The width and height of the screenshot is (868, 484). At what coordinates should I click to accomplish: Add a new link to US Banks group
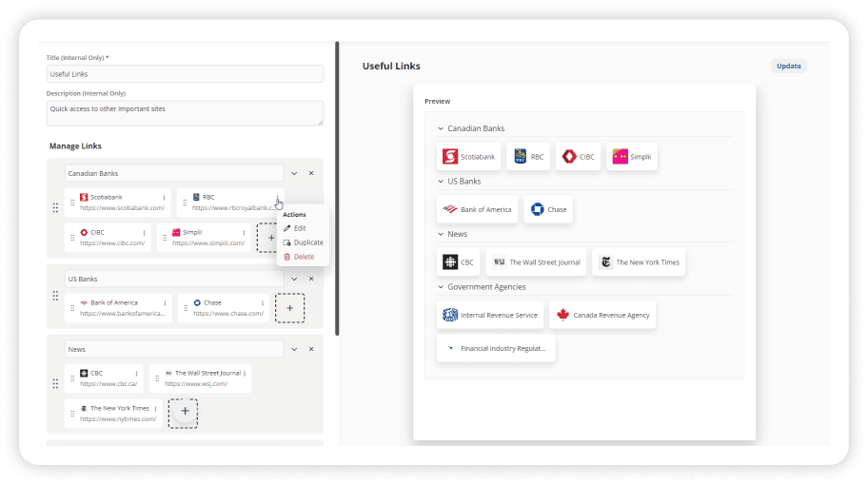[x=289, y=307]
